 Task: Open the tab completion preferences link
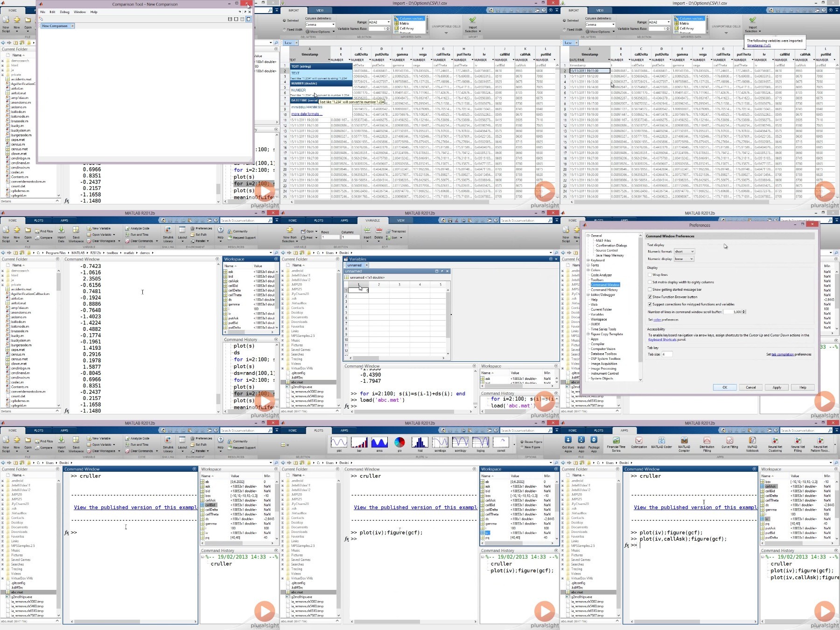coord(783,354)
